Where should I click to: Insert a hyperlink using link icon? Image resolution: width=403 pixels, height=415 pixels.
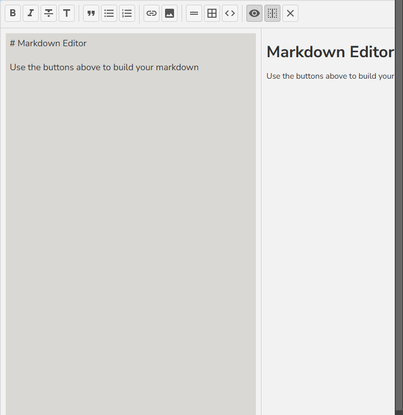click(x=151, y=13)
